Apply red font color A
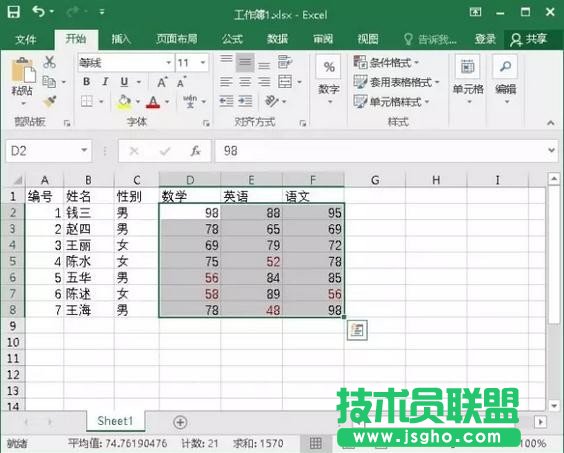The image size is (564, 453). click(x=153, y=102)
